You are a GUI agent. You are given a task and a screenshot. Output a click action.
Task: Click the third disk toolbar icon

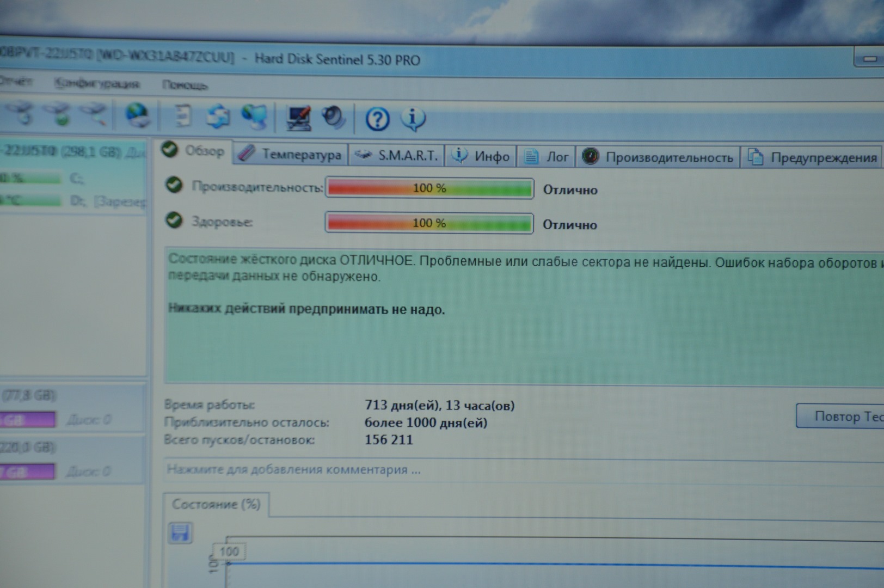coord(94,114)
